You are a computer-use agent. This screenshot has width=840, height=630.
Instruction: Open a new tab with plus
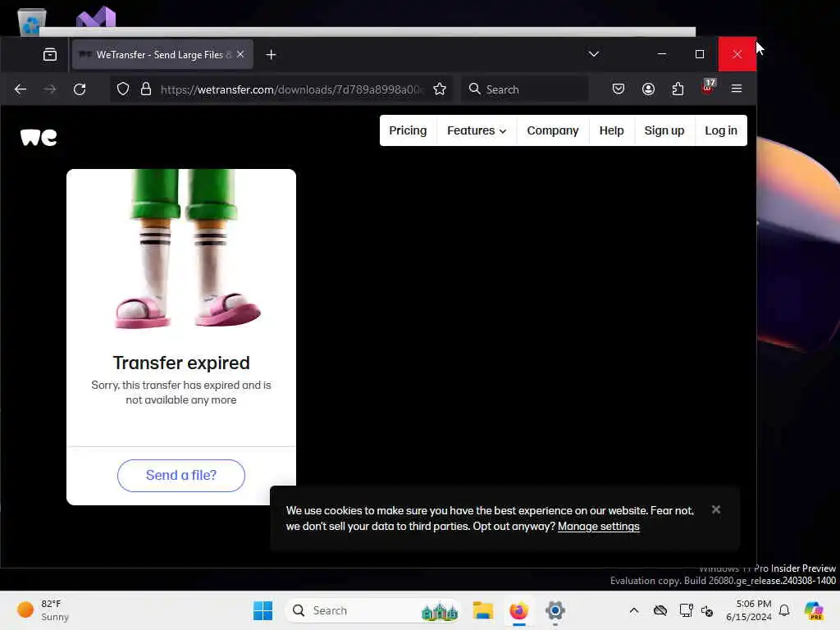(x=271, y=55)
